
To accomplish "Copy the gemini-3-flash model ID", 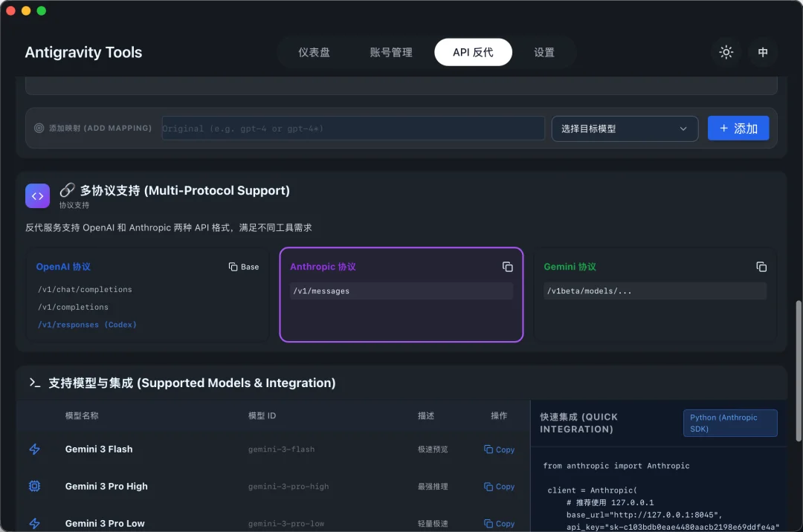I will point(499,449).
